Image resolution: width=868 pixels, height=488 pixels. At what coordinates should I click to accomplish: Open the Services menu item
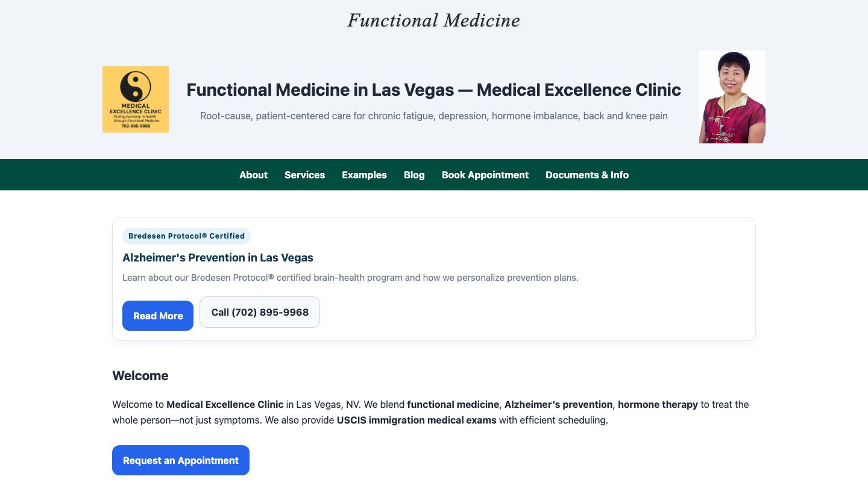coord(304,175)
